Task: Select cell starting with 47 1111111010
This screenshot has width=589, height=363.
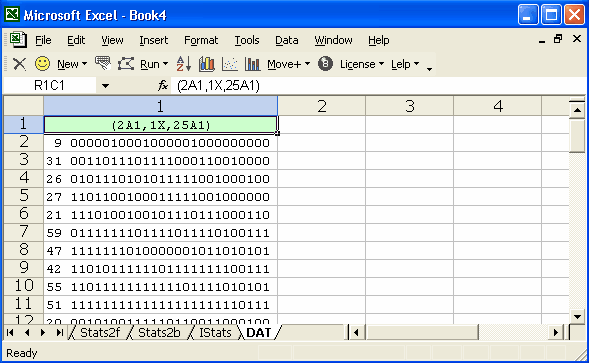Action: 160,251
